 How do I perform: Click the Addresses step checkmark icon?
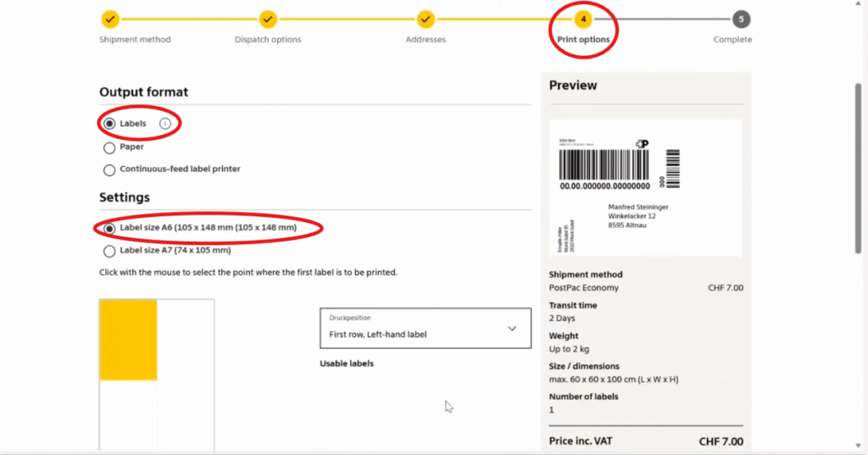[426, 19]
